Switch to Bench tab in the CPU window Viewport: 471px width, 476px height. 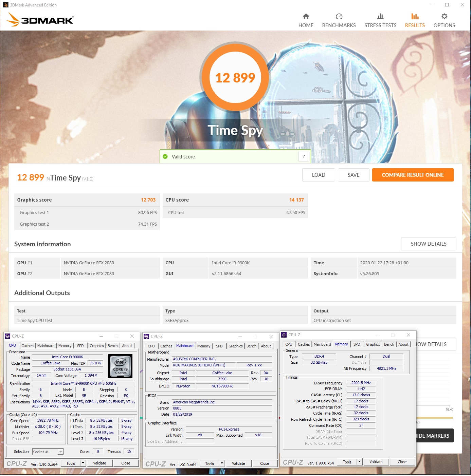(x=113, y=346)
